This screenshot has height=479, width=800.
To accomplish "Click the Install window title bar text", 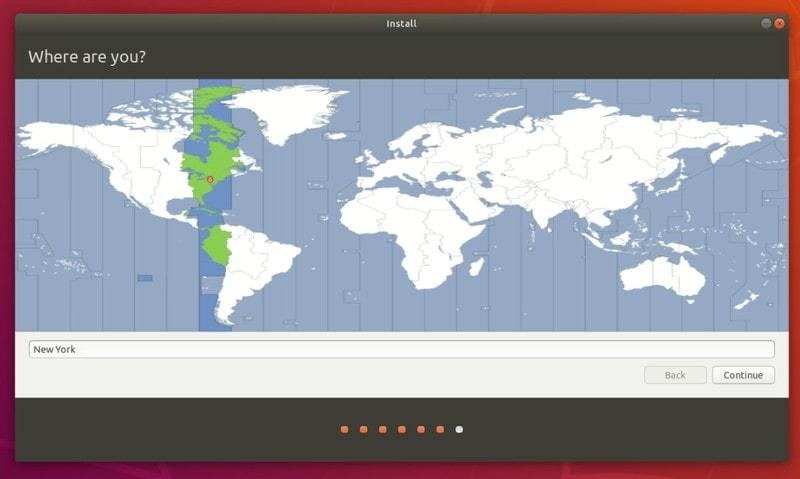I will [x=400, y=23].
